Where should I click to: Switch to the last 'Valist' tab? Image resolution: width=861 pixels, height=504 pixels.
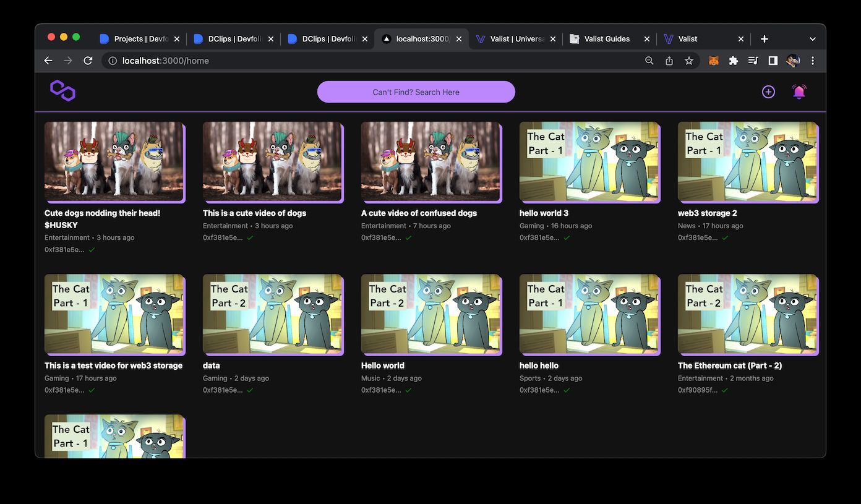[x=703, y=39]
